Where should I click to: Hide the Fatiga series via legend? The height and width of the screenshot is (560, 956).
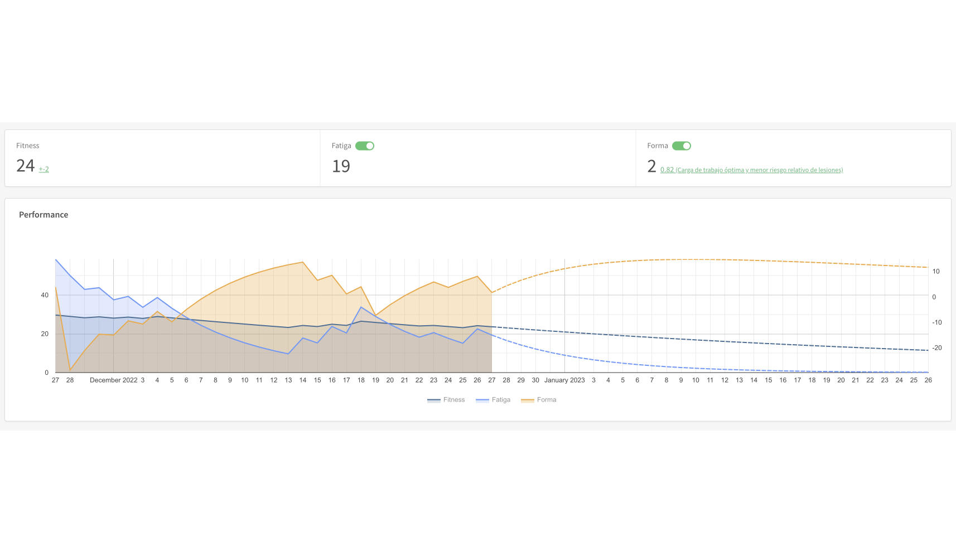coord(493,400)
